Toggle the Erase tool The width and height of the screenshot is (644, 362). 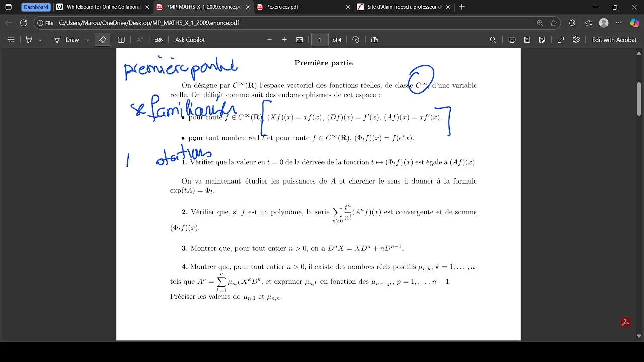(x=102, y=40)
